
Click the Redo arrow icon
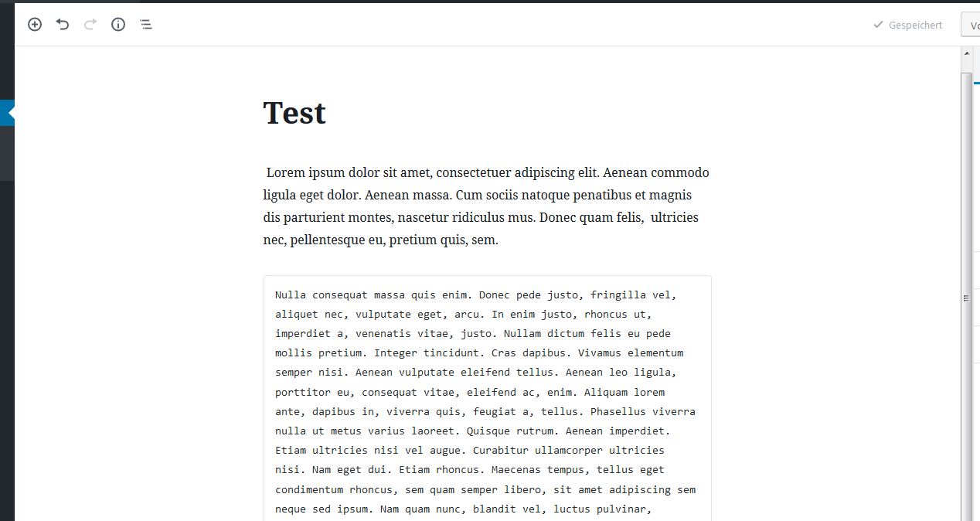pos(90,25)
